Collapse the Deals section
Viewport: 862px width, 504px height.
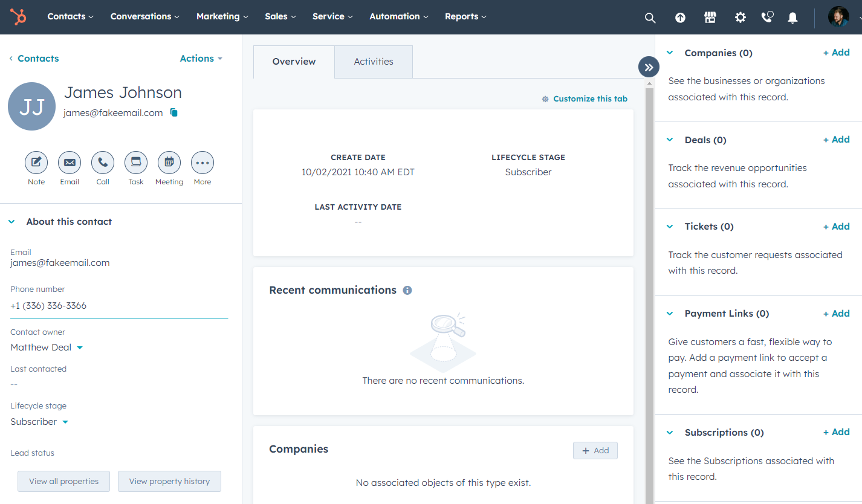tap(669, 139)
